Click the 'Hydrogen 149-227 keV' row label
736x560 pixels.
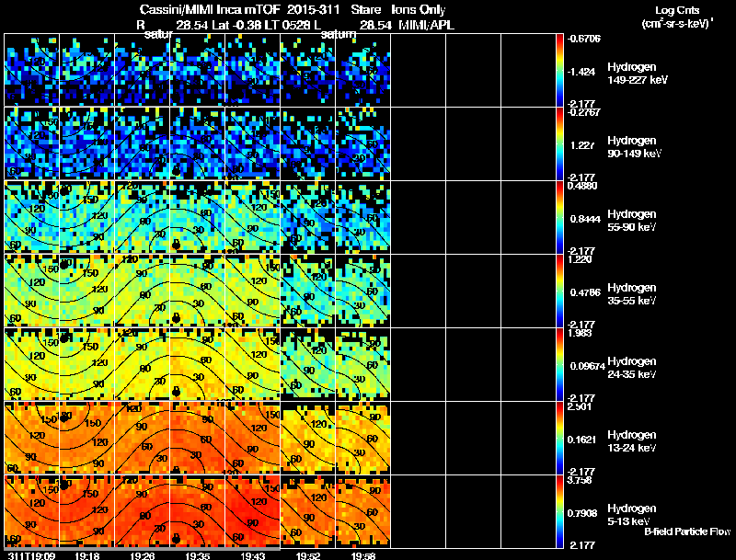(x=637, y=74)
